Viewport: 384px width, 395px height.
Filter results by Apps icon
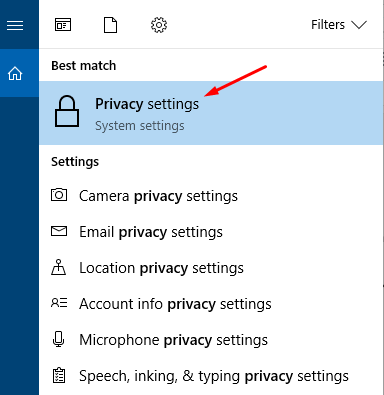pos(63,25)
